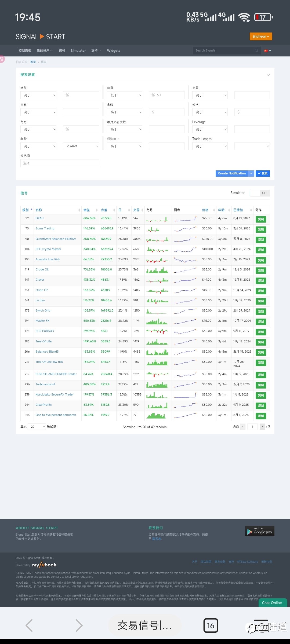Open 年龄 2 Years dropdown

(x=81, y=146)
